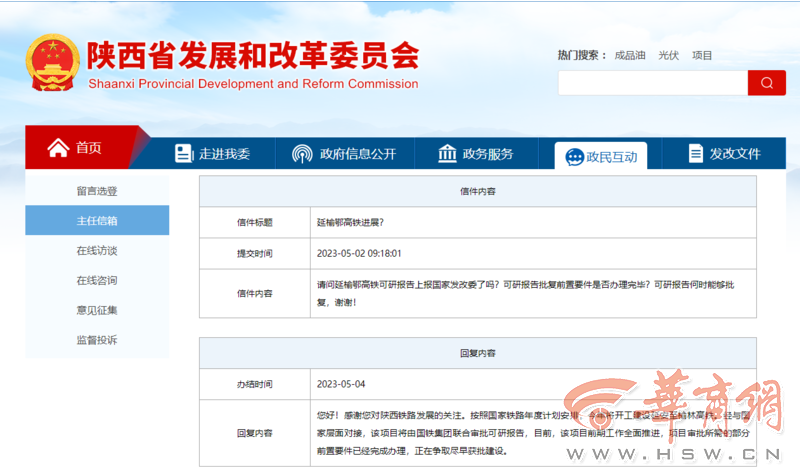801x473 pixels.
Task: Open 在线访谈 from the sidebar
Action: pos(97,250)
